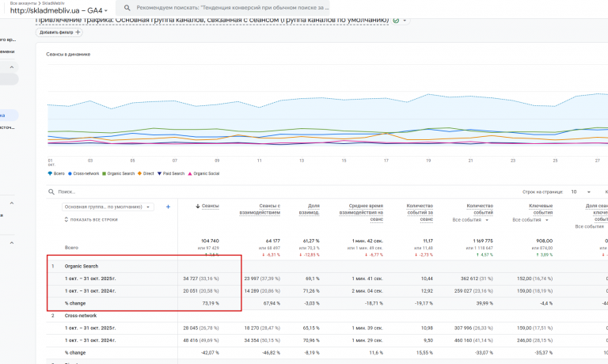The width and height of the screenshot is (608, 364).
Task: Click the Cross-network row label
Action: [x=81, y=316]
